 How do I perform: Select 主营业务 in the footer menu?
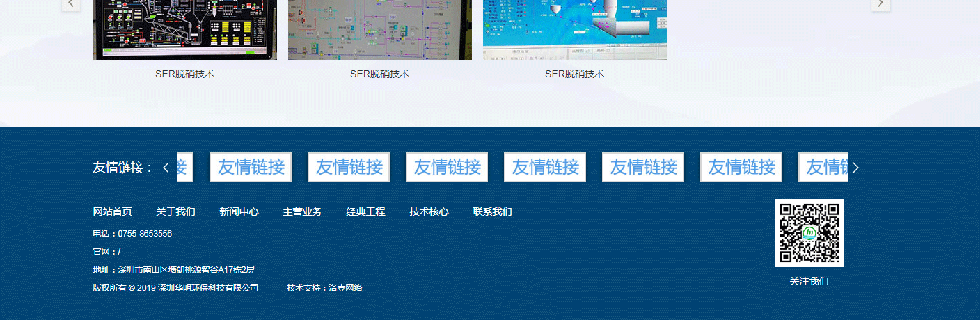(302, 211)
